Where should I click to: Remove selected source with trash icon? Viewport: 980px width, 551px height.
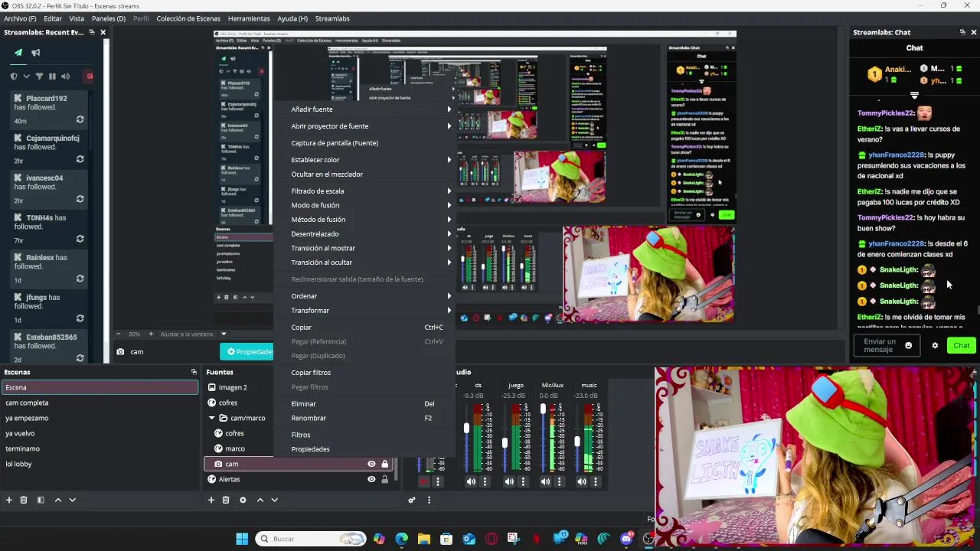226,500
